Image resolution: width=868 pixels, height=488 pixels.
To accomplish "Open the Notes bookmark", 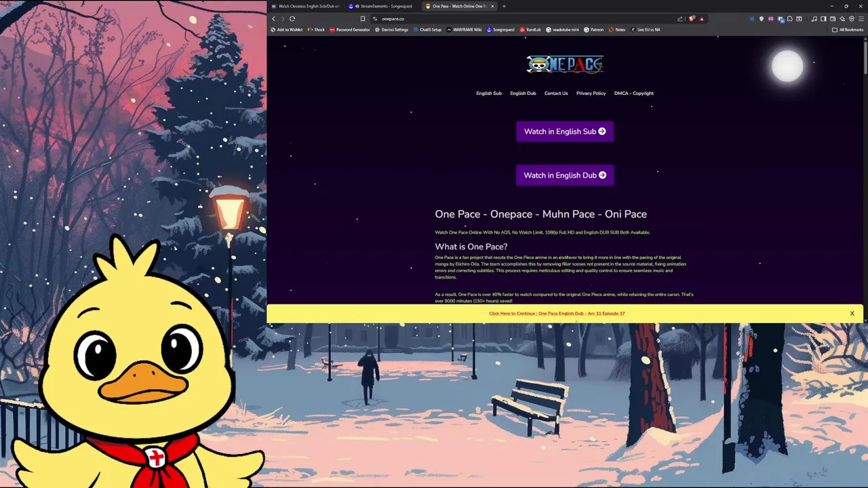I will (x=617, y=30).
